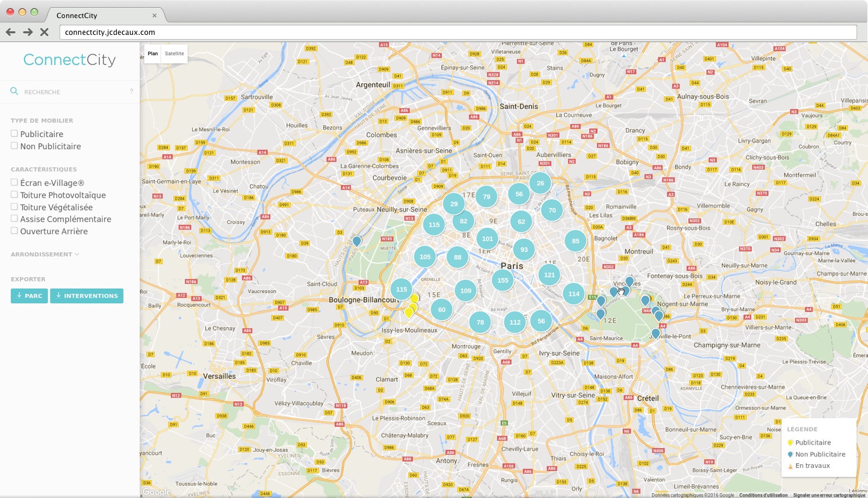Viewport: 868px width, 498px height.
Task: Open map cluster marker 115 near Neuilly
Action: pyautogui.click(x=434, y=224)
